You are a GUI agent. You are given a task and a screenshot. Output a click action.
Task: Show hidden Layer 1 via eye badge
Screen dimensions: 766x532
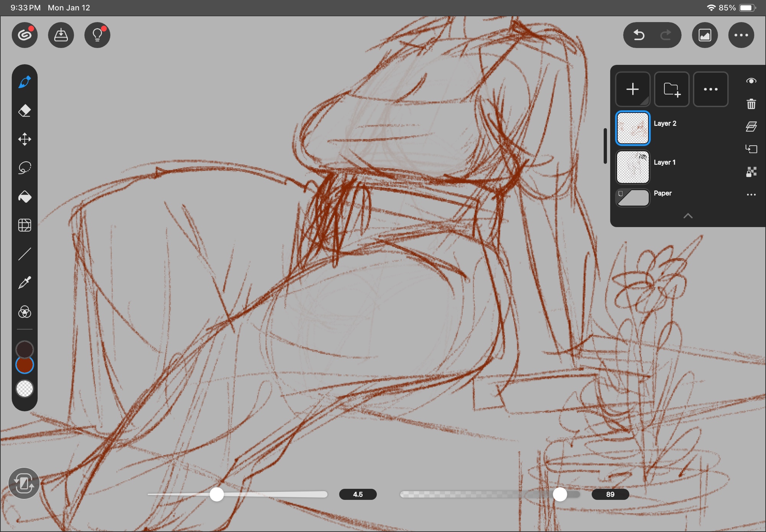[643, 157]
